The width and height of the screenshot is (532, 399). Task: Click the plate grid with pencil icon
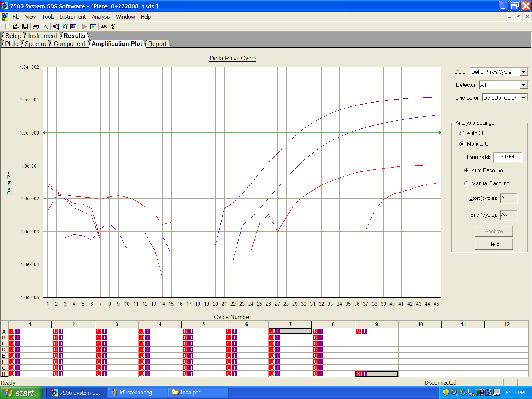(x=65, y=27)
